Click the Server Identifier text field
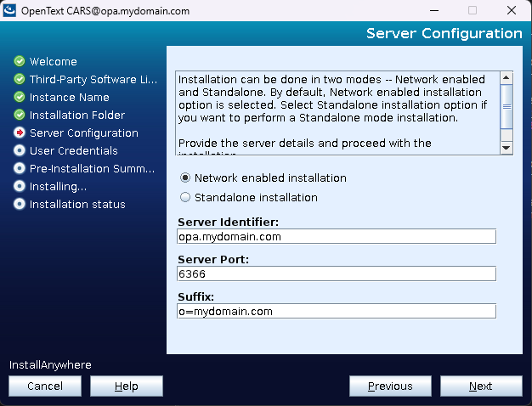 [x=337, y=237]
